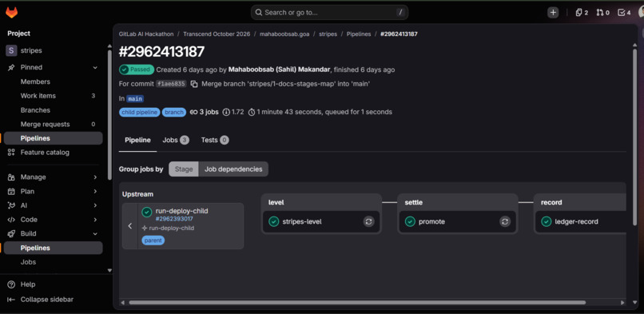Open Merge requests in the sidebar
This screenshot has width=644, height=314.
[54, 124]
